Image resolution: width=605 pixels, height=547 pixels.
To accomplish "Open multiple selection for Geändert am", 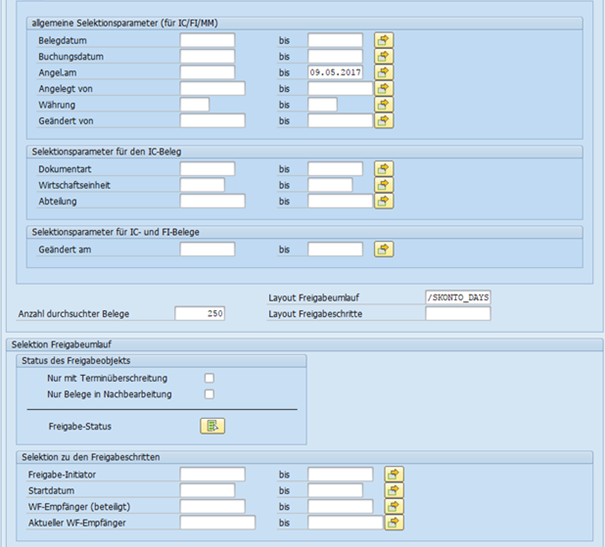I will 384,249.
